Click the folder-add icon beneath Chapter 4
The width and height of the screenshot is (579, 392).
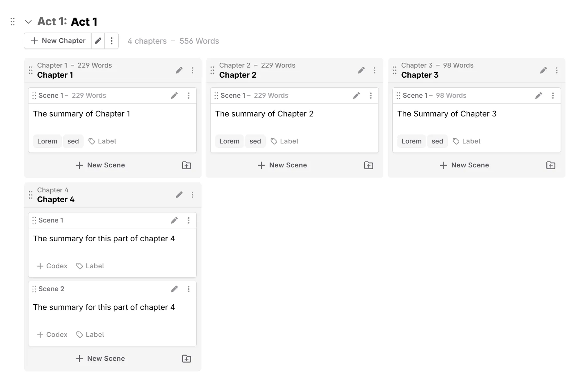[186, 359]
